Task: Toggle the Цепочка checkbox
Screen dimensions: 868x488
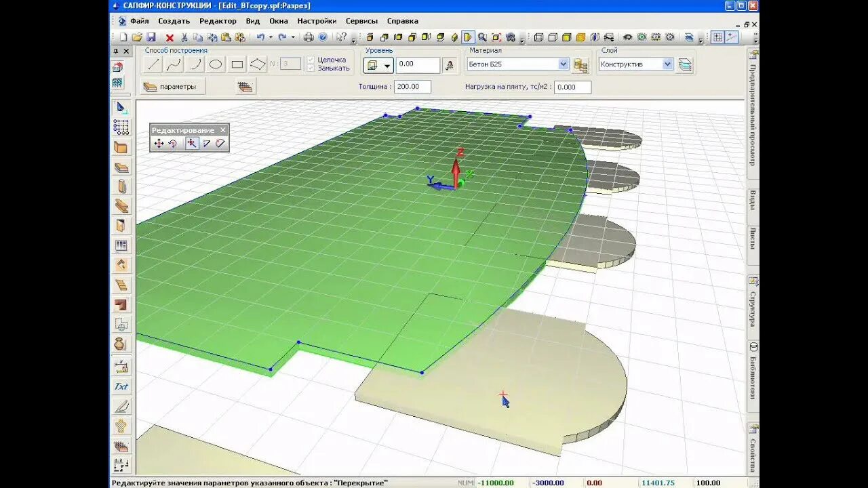Action: pos(311,60)
